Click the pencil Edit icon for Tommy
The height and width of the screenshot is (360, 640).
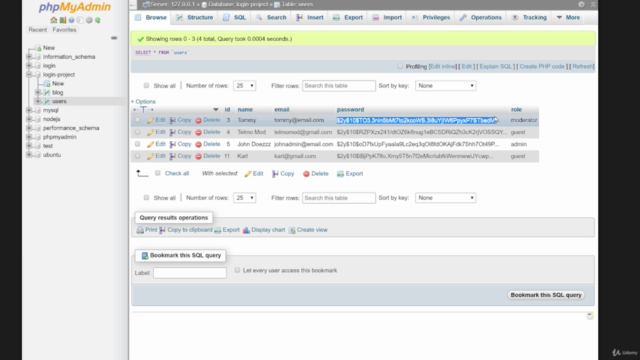(150, 120)
